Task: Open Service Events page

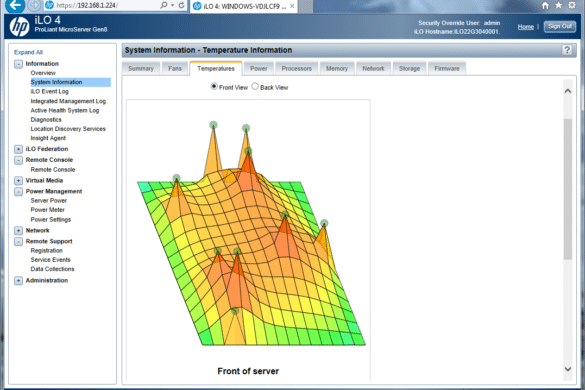Action: coord(50,260)
